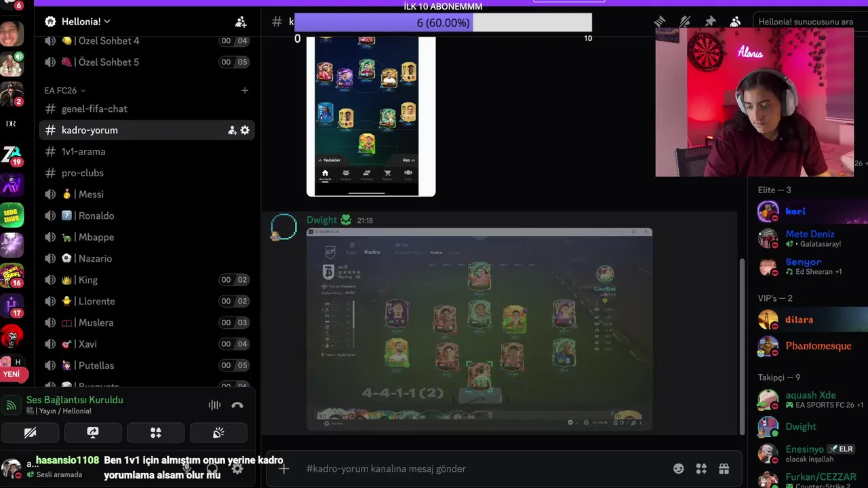Viewport: 868px width, 488px height.
Task: Join the Llorente voice channel
Action: click(147, 301)
